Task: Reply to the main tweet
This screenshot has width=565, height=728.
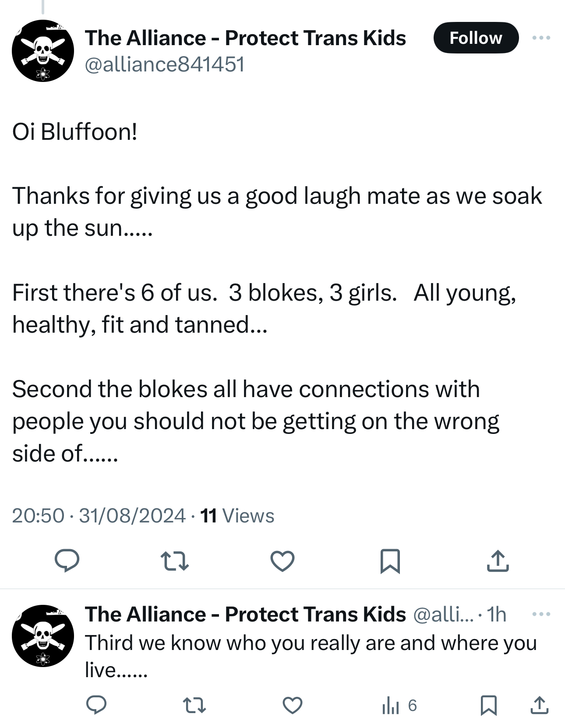Action: point(67,561)
